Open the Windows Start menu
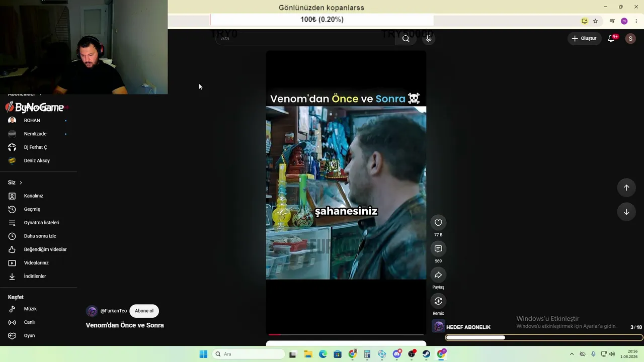Screen dimensions: 644x362 [x=203, y=354]
